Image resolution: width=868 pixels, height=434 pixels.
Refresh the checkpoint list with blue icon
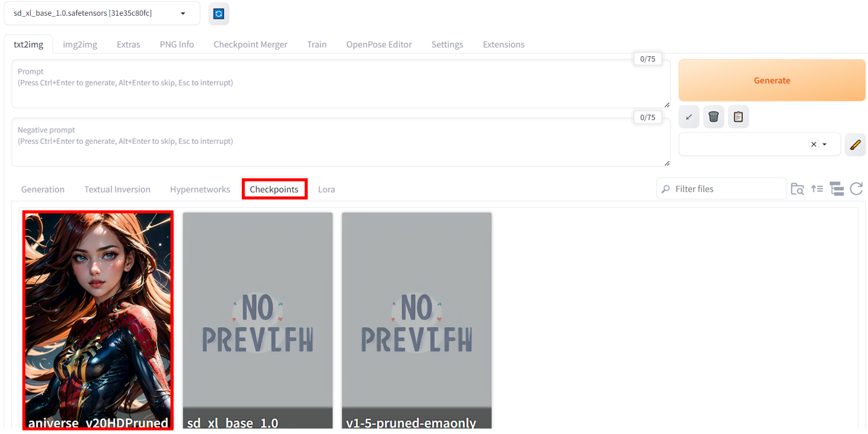pos(219,13)
